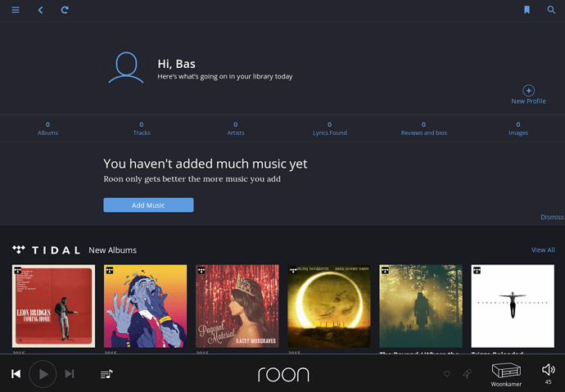Click the Add Music button
The width and height of the screenshot is (565, 392).
148,205
